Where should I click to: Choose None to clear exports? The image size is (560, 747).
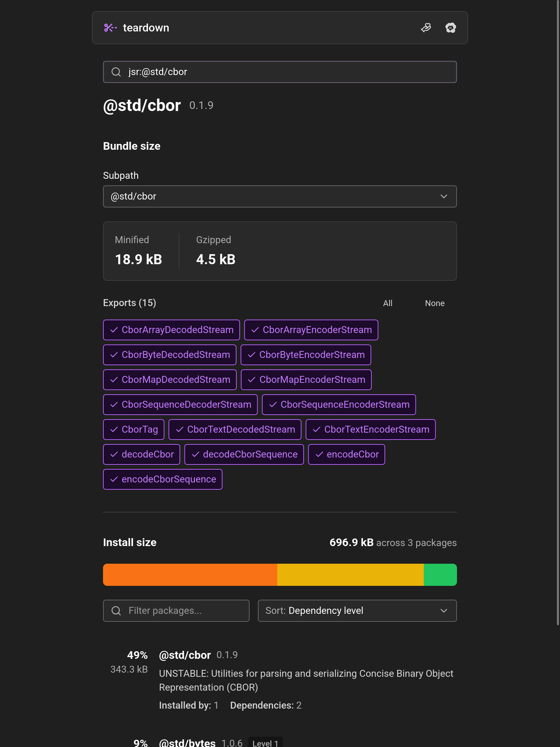(x=435, y=303)
